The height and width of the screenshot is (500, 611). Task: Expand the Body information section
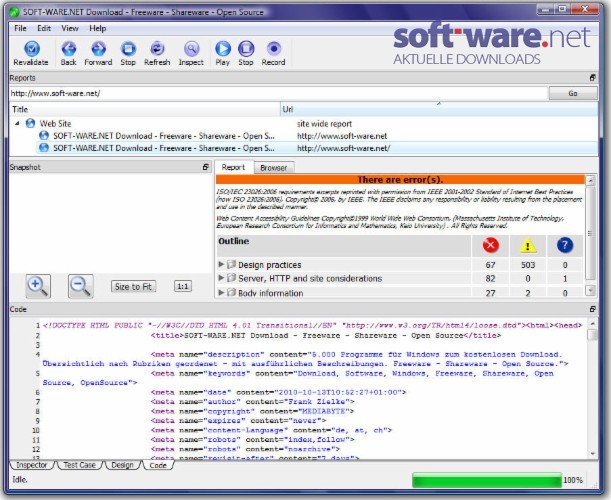(x=221, y=292)
